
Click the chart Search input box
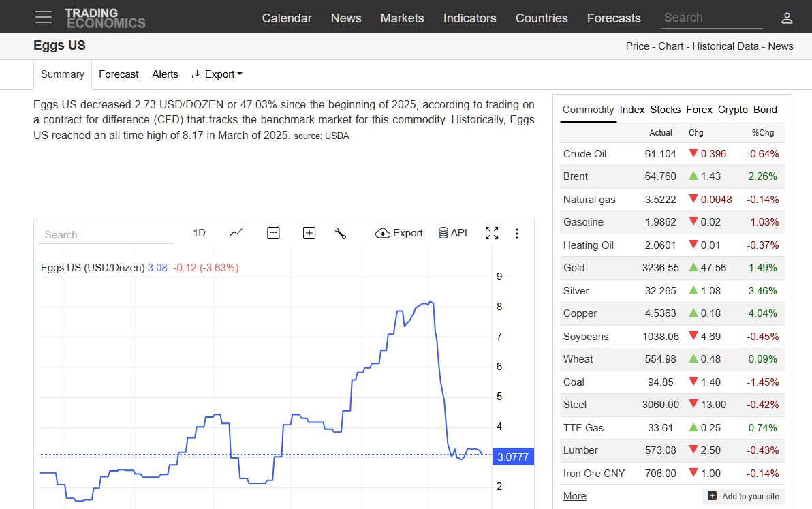[x=106, y=234]
